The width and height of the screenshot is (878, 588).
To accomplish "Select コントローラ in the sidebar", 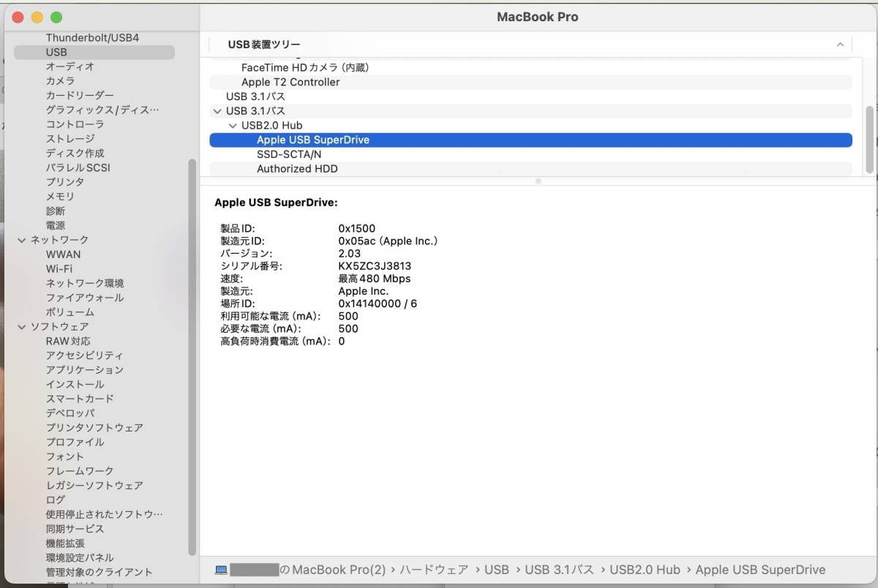I will tap(75, 124).
